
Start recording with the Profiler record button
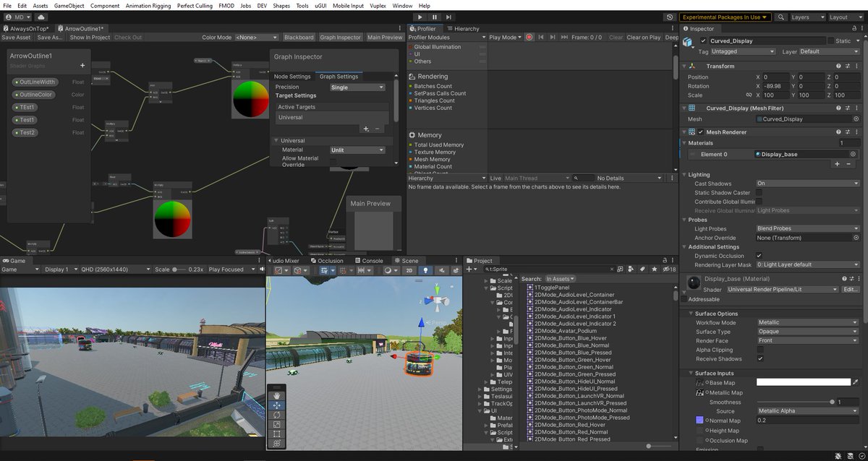click(529, 37)
